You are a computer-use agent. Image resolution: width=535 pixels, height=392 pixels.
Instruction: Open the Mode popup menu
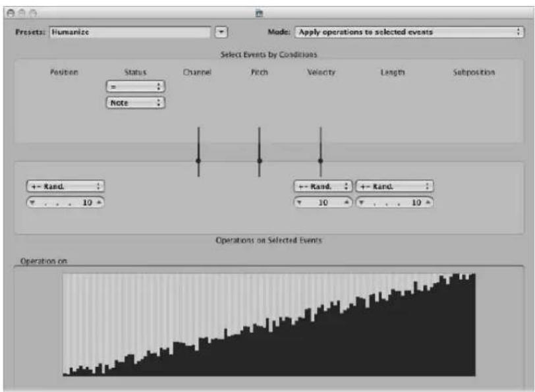(409, 32)
